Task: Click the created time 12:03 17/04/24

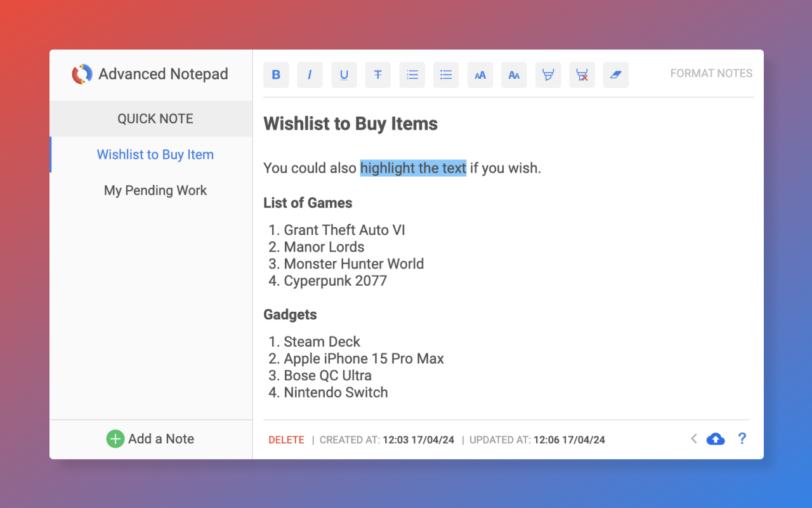Action: click(419, 440)
